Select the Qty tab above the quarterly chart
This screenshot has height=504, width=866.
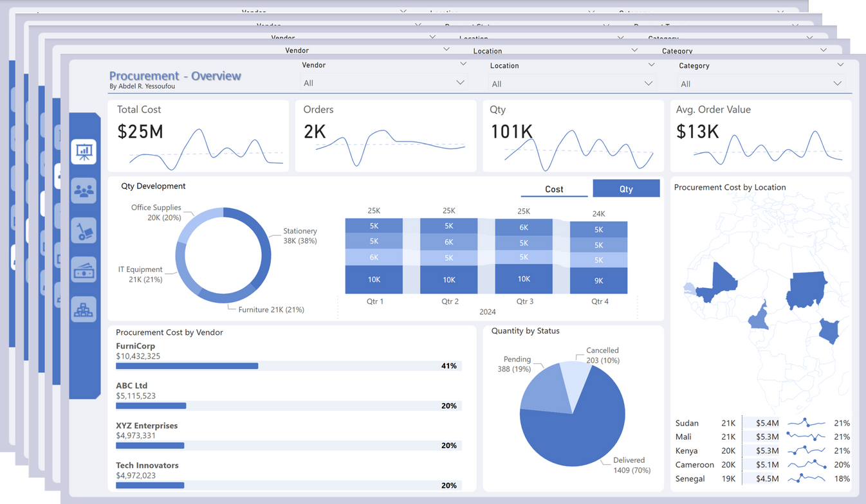[x=626, y=188]
